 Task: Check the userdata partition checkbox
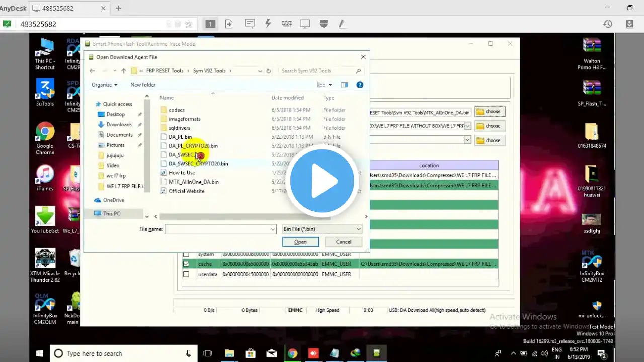(186, 274)
